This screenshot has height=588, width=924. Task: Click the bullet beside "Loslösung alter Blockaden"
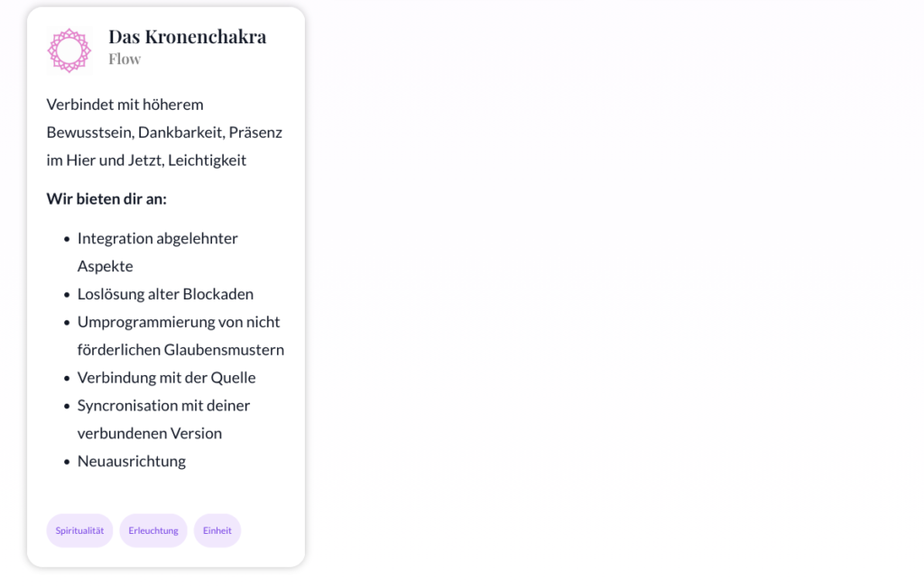click(67, 295)
